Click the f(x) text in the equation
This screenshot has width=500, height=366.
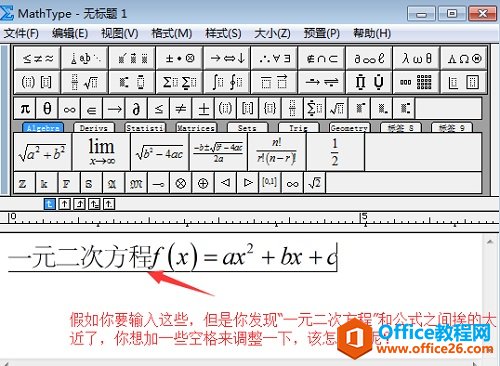(x=174, y=257)
